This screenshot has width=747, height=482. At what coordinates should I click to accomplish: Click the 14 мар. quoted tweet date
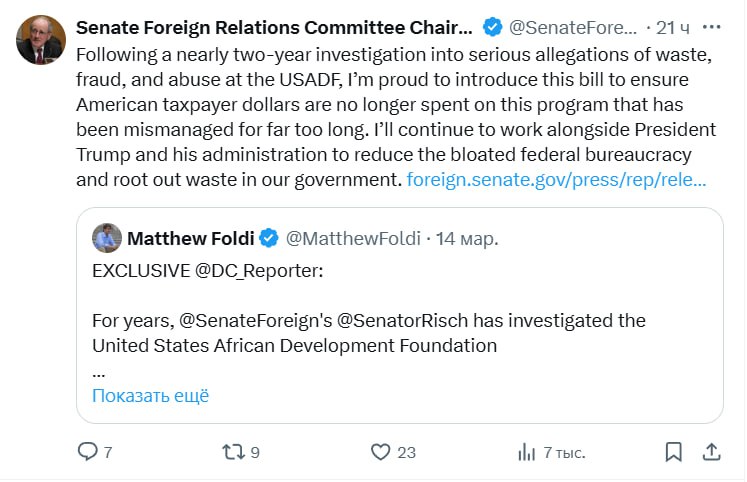point(466,239)
